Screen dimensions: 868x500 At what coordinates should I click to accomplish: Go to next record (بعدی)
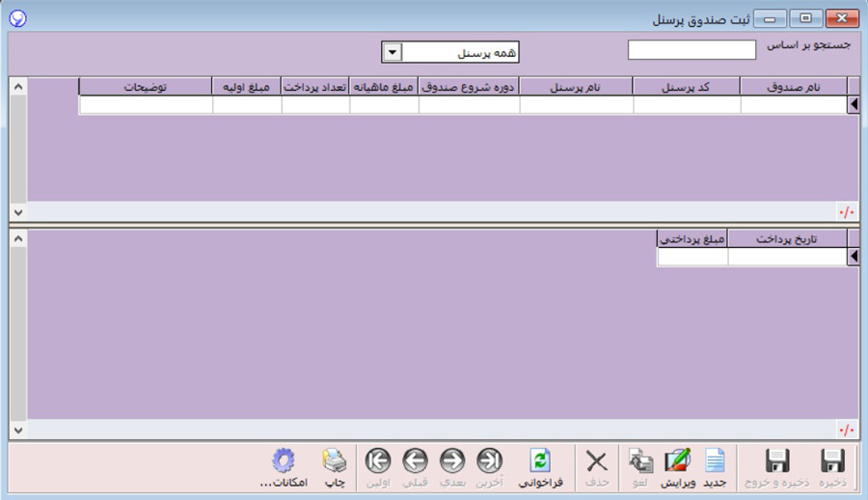click(452, 462)
